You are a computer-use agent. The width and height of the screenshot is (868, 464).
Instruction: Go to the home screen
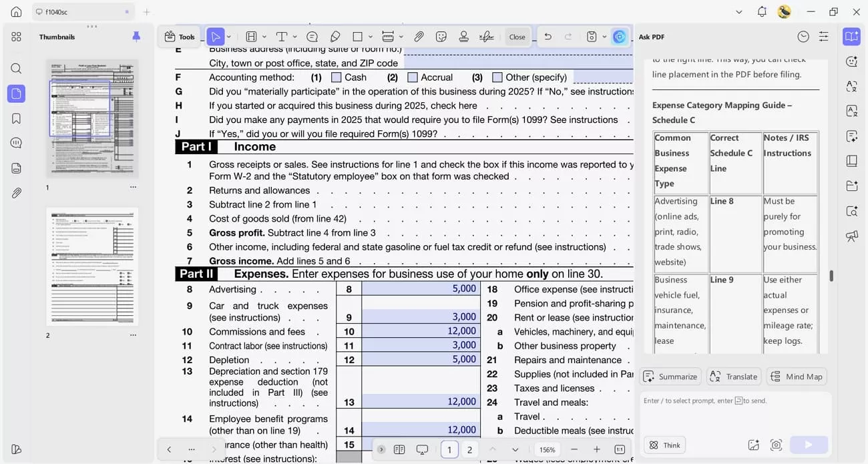(16, 11)
